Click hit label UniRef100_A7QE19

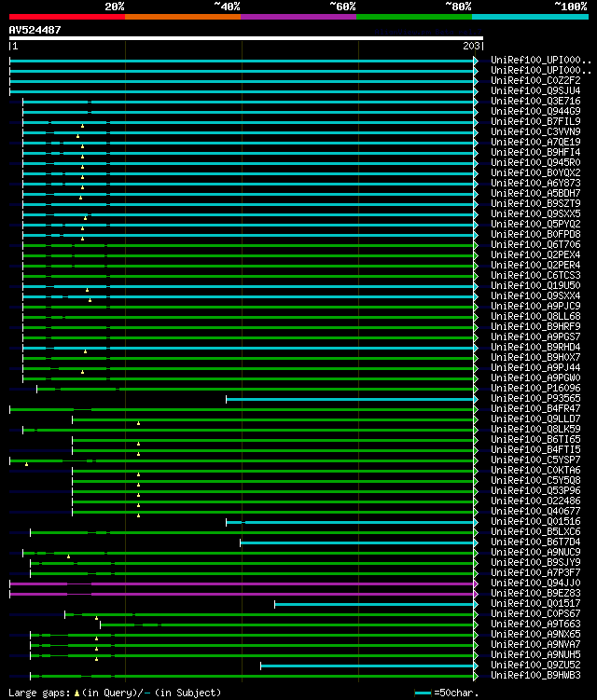coord(535,142)
